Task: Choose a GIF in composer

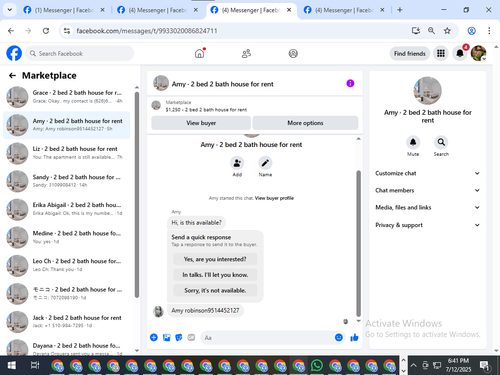Action: tap(191, 337)
